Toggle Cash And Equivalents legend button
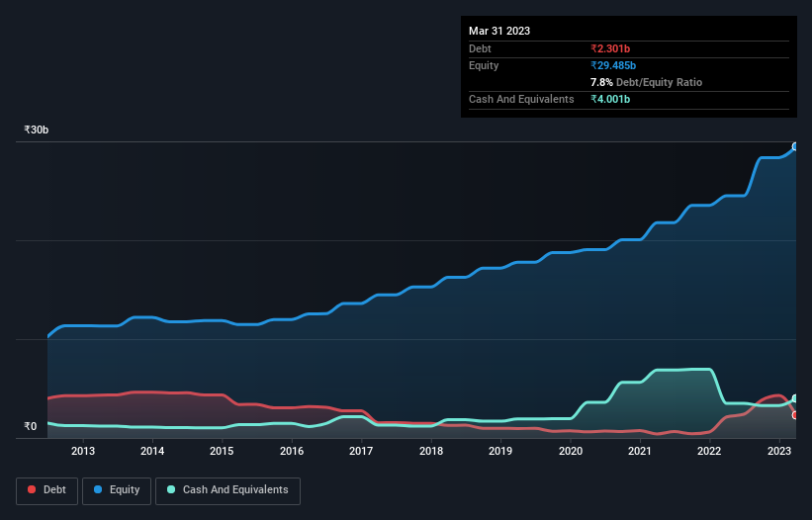This screenshot has width=812, height=520. click(227, 490)
